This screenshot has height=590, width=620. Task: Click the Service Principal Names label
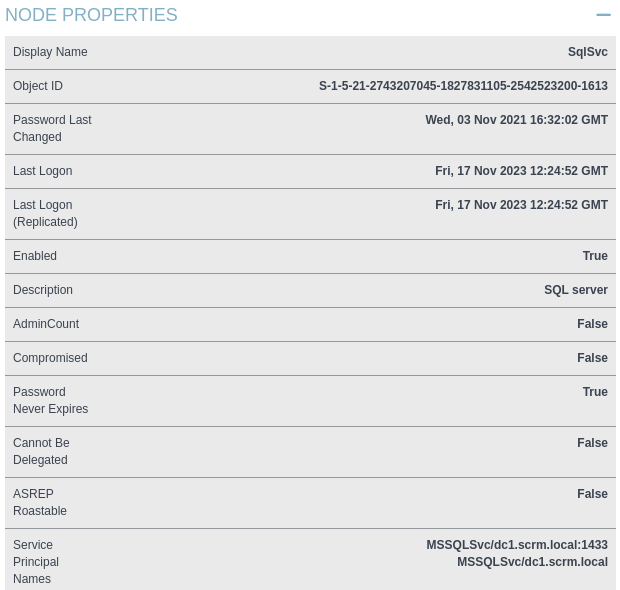click(x=36, y=562)
